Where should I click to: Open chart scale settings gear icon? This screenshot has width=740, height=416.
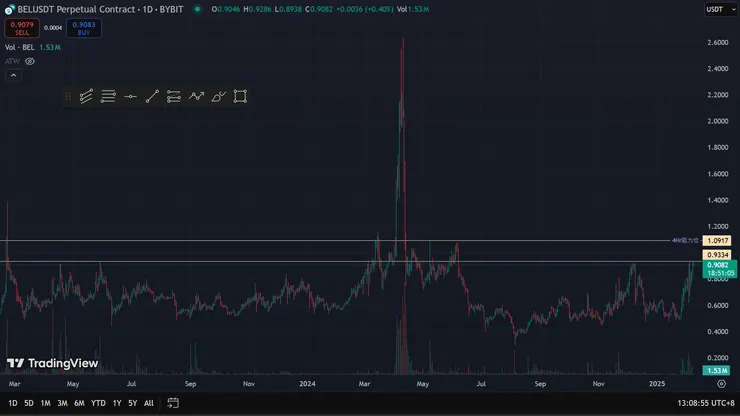721,384
